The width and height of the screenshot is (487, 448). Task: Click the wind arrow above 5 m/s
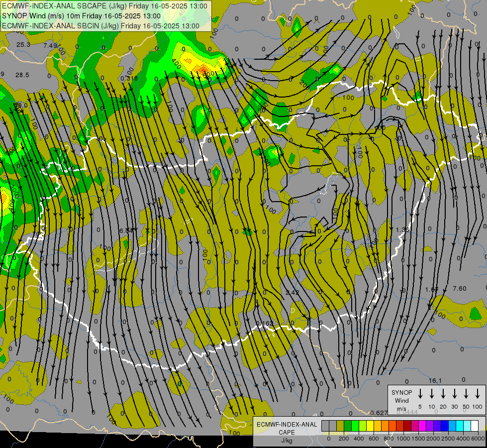tap(420, 394)
